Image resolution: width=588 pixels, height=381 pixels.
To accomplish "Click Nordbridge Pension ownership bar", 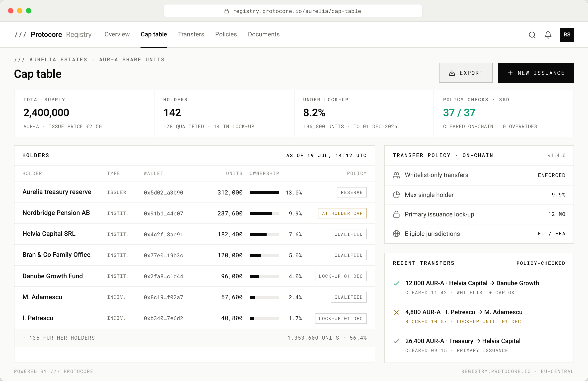I will point(264,213).
